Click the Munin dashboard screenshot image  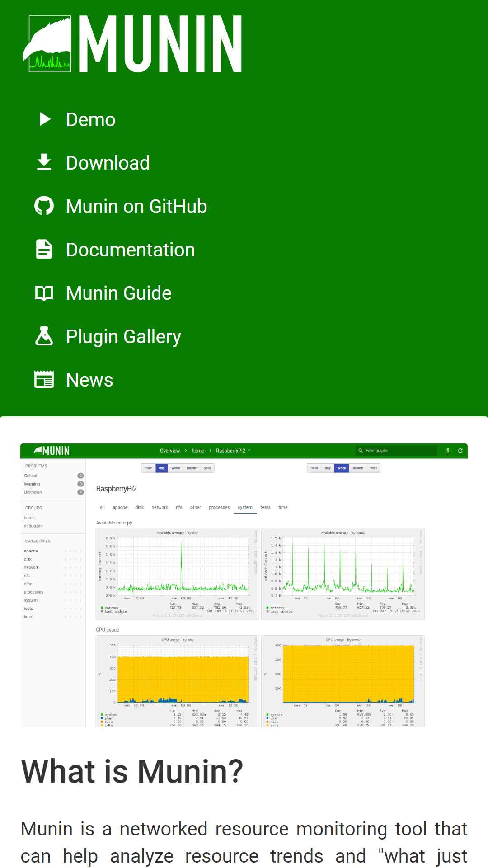coord(244,585)
